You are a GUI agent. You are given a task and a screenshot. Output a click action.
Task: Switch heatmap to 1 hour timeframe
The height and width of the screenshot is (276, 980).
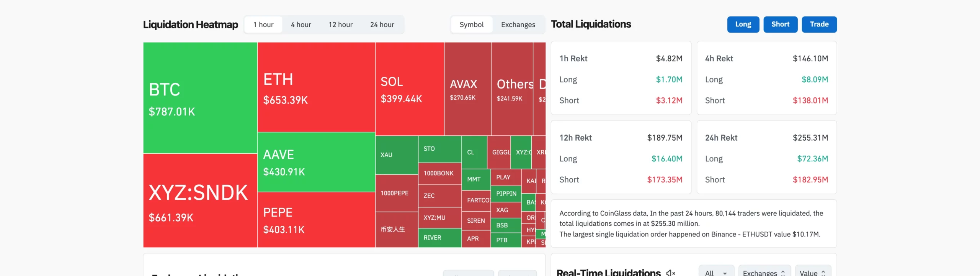(263, 25)
